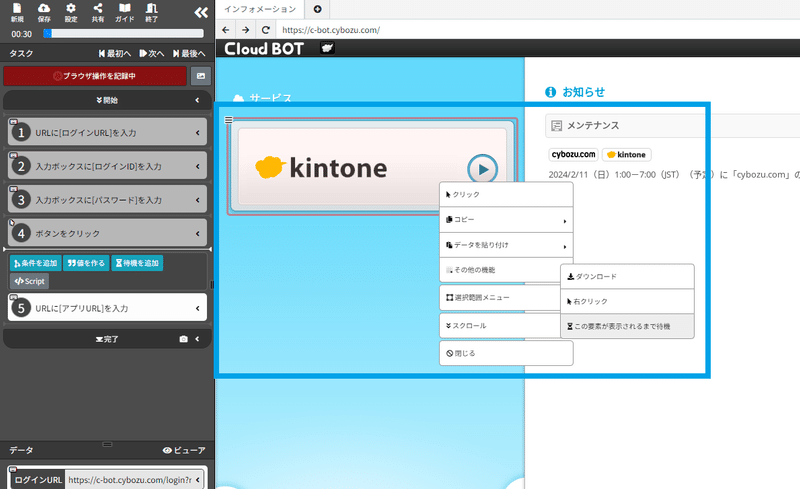Click camera icon in 完了 bar
Viewport: 800px width, 489px height.
(184, 339)
